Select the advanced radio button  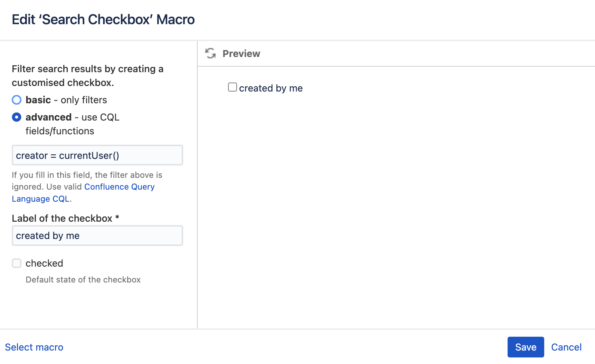[17, 117]
